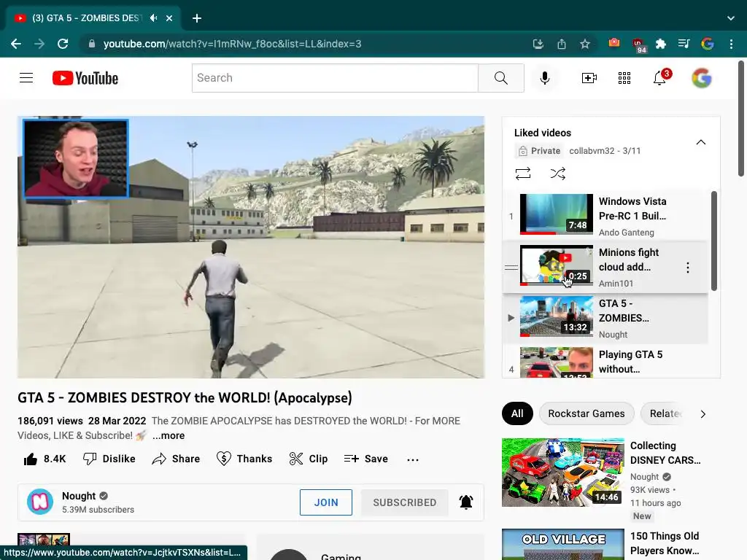Open the browser extensions puzzle icon
Viewport: 747px width, 560px height.
tap(660, 44)
